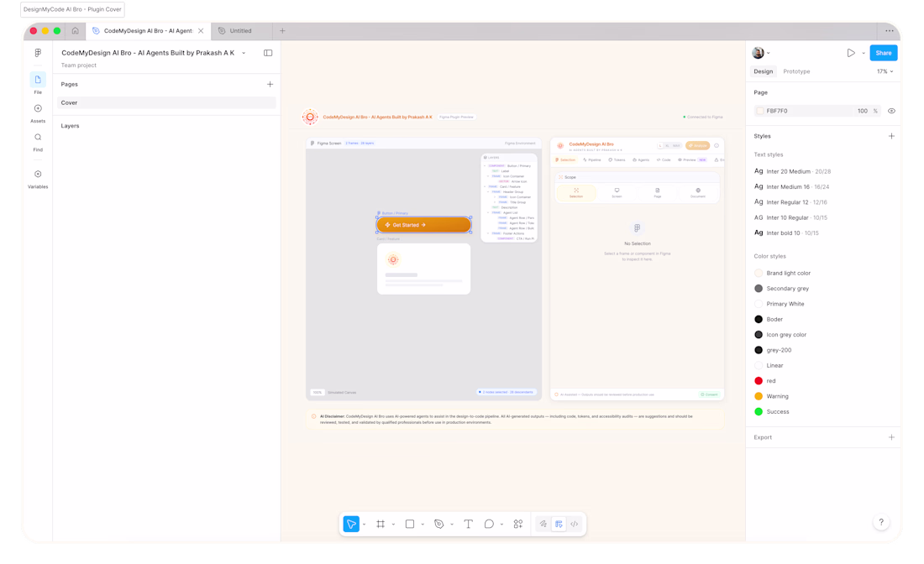
Task: Click the page background color swatch
Action: click(759, 111)
